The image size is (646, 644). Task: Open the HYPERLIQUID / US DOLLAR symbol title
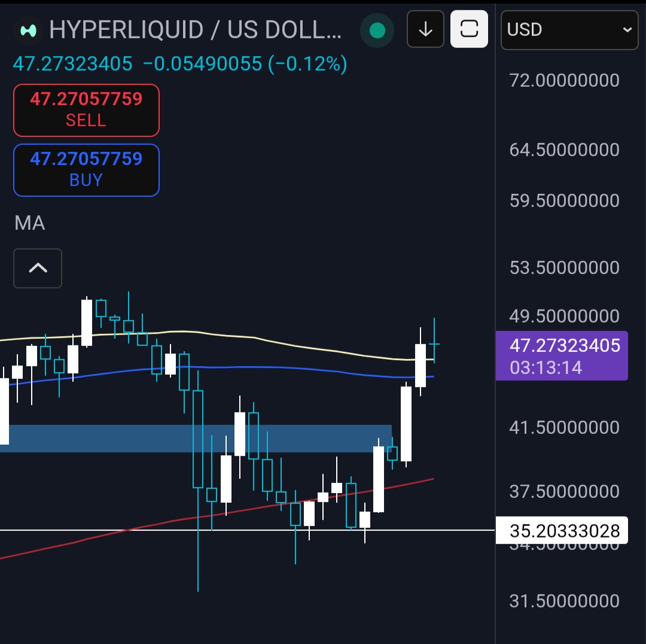click(195, 30)
